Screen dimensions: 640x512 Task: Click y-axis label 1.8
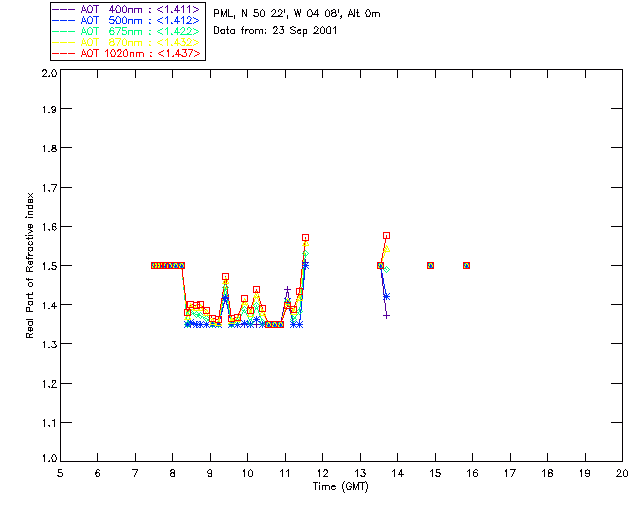tap(49, 148)
